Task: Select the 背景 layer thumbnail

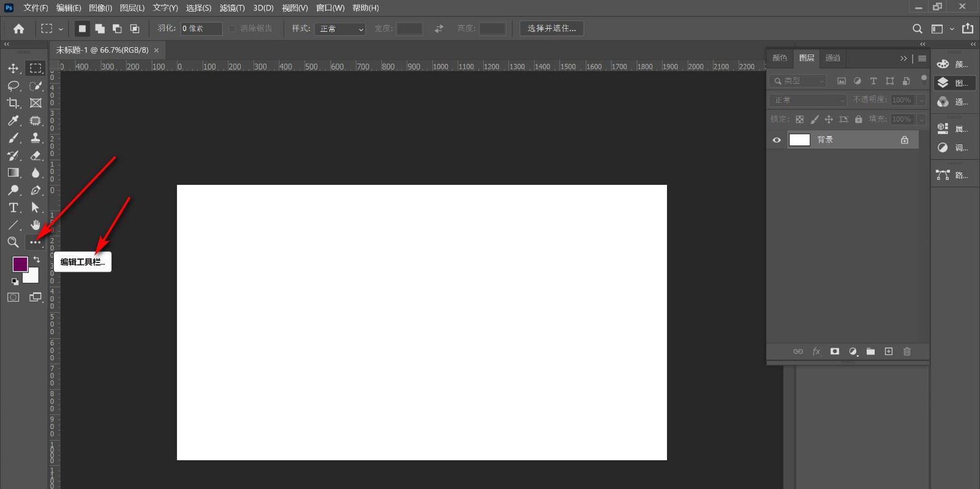Action: 799,140
